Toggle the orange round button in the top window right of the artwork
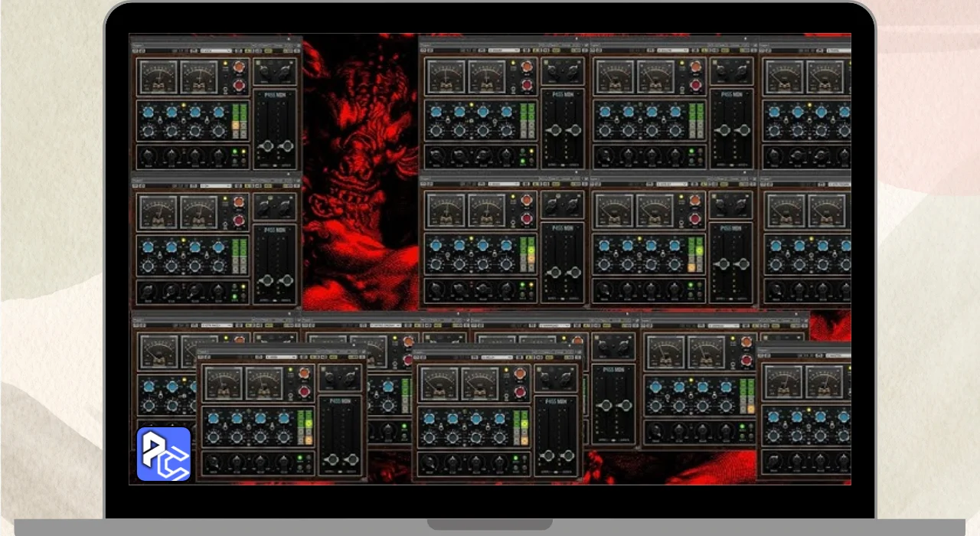980x536 pixels. [527, 67]
